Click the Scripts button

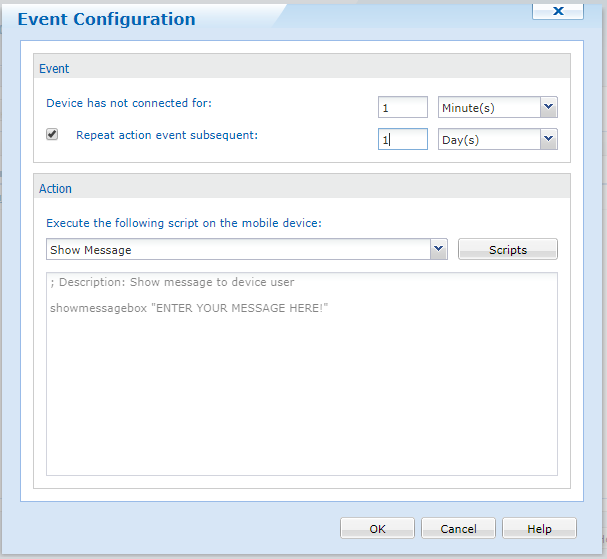(507, 249)
